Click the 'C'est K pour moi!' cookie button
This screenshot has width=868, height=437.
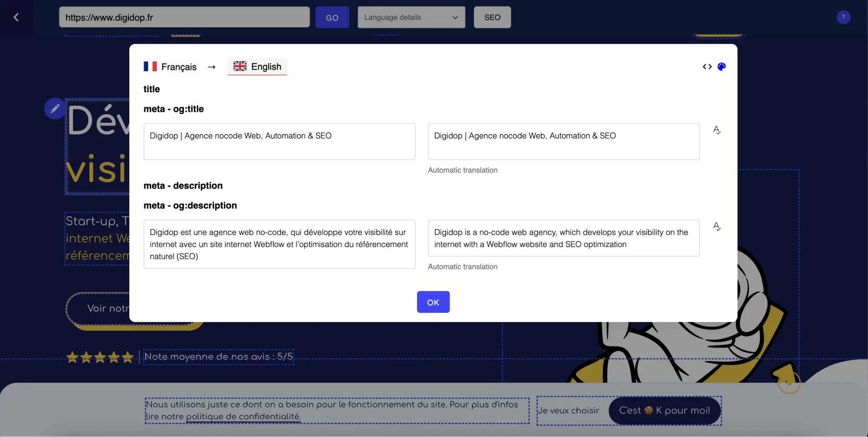click(x=665, y=411)
